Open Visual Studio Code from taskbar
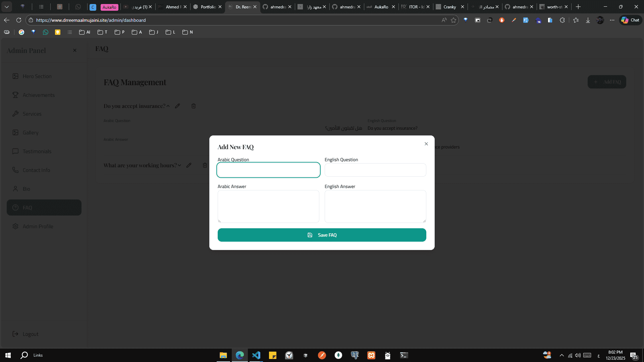Viewport: 644px width, 362px height. click(256, 355)
